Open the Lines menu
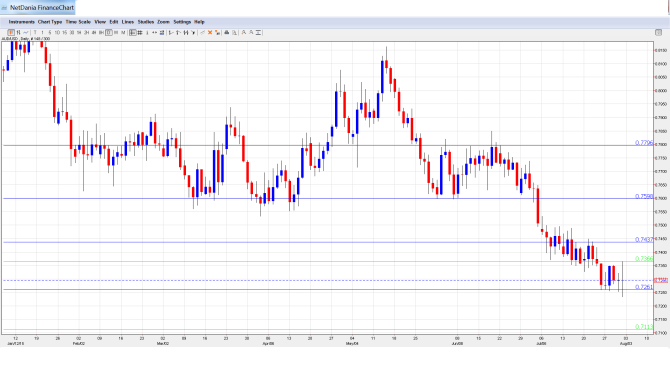The image size is (670, 377). pyautogui.click(x=128, y=22)
